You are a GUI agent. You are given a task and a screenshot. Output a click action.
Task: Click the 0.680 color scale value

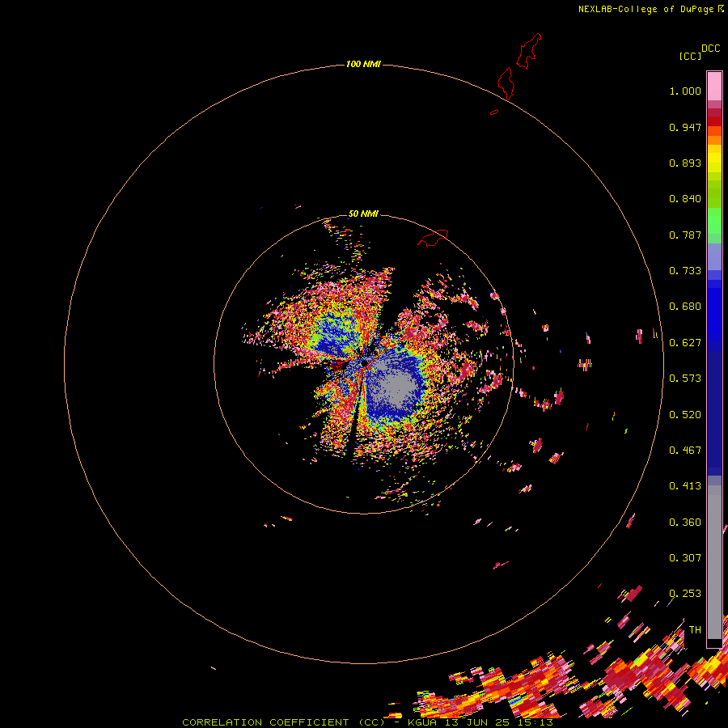pyautogui.click(x=685, y=307)
